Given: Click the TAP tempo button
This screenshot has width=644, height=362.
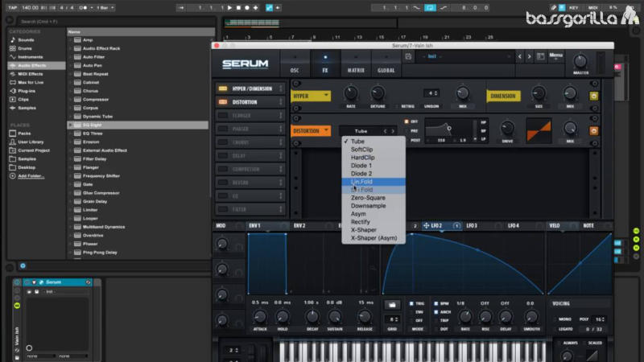Looking at the screenshot, I should (x=13, y=8).
